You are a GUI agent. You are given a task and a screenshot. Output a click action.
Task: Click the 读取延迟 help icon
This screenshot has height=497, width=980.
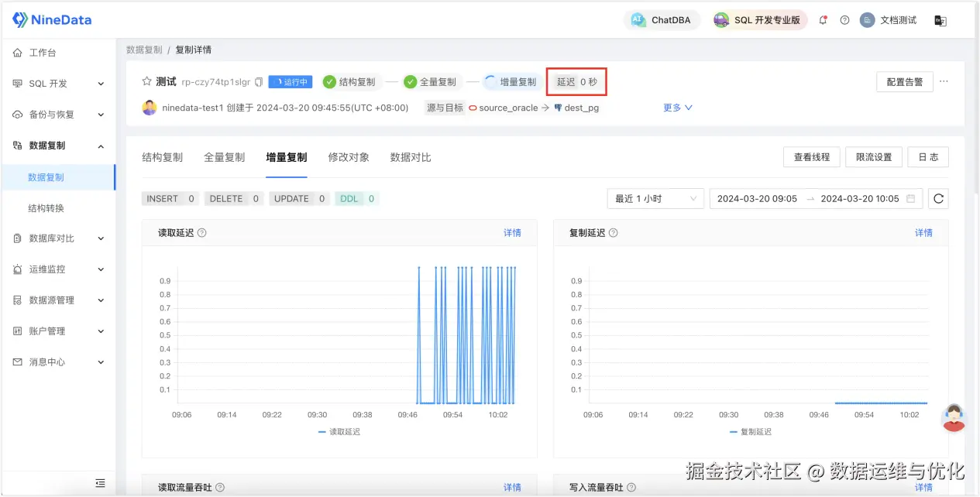pos(202,233)
